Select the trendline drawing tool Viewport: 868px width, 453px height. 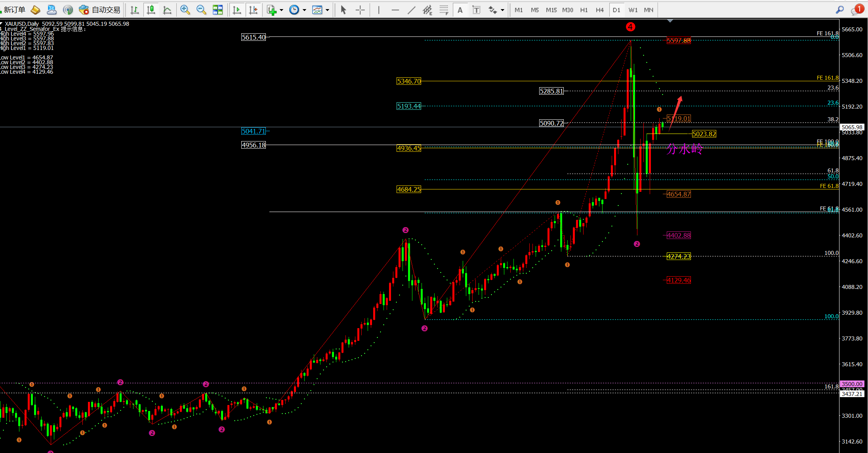pos(411,10)
